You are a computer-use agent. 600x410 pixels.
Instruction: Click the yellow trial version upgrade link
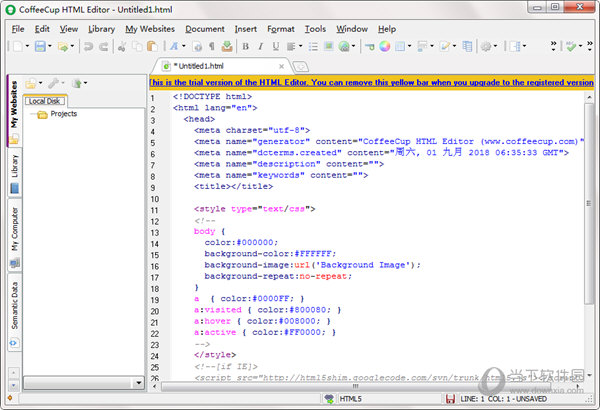(371, 82)
